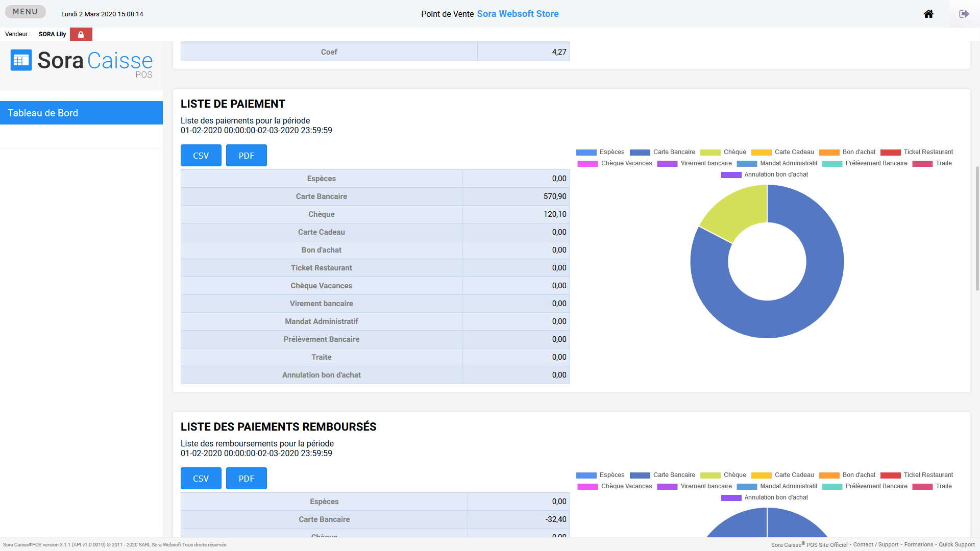The height and width of the screenshot is (551, 980).
Task: Click the logout exit icon
Action: (964, 14)
